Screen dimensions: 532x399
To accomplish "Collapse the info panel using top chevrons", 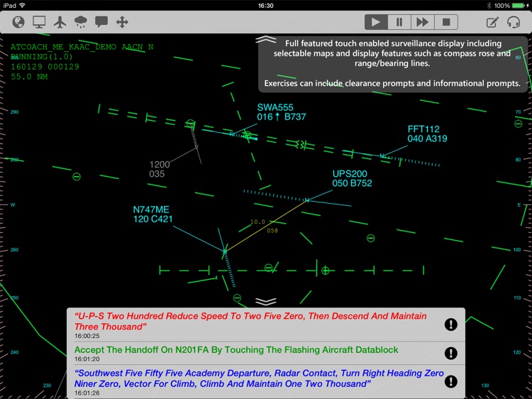I will point(266,40).
